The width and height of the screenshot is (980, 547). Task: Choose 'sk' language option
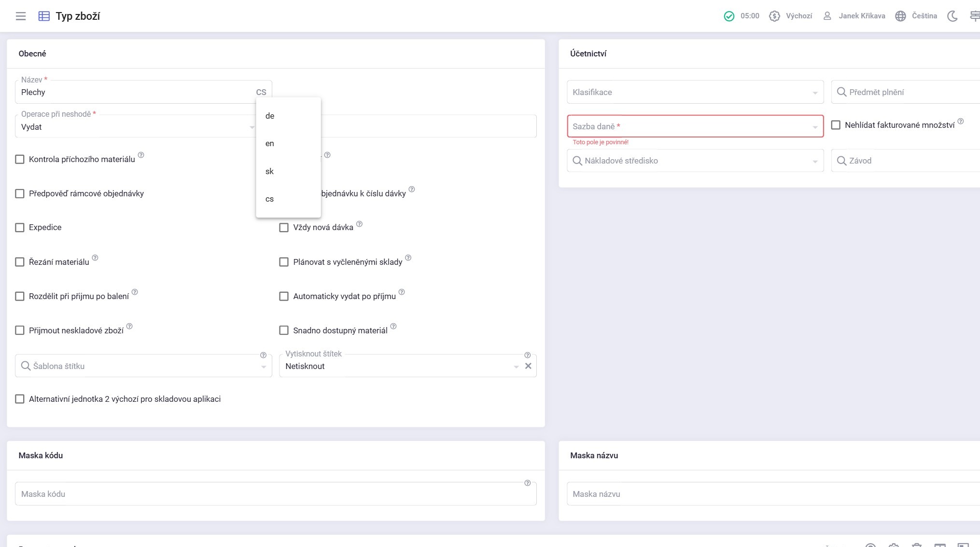270,171
